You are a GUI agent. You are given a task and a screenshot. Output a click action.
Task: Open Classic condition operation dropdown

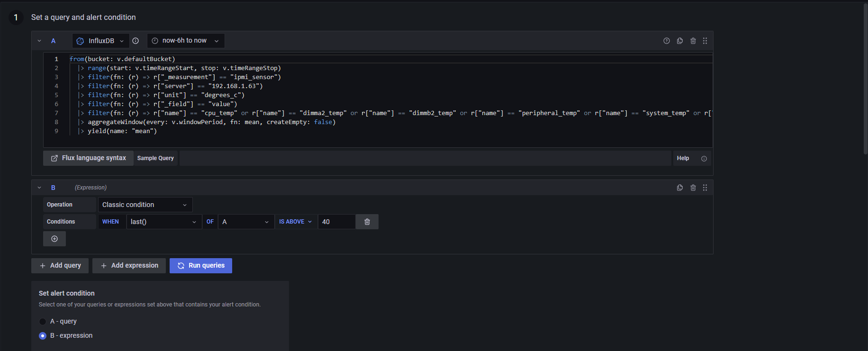[145, 205]
